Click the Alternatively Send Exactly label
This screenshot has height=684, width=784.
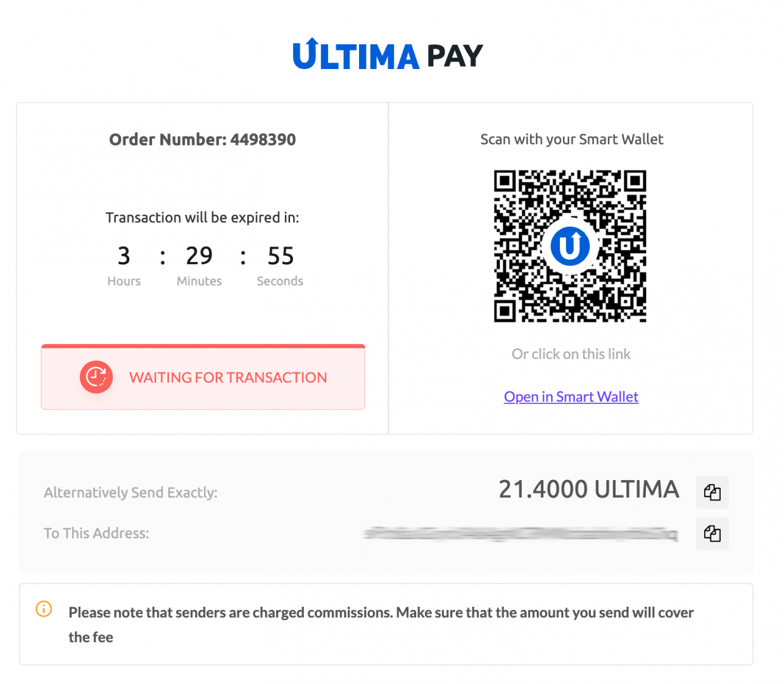(130, 493)
